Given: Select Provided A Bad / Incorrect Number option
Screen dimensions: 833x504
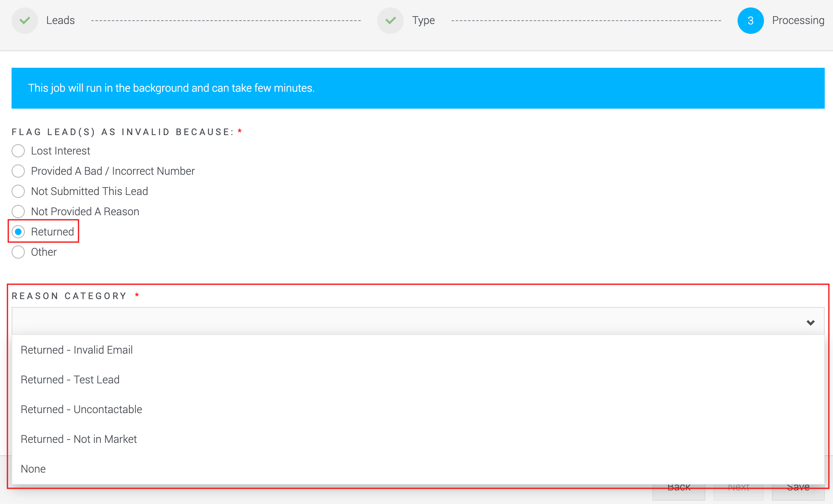Looking at the screenshot, I should 18,171.
